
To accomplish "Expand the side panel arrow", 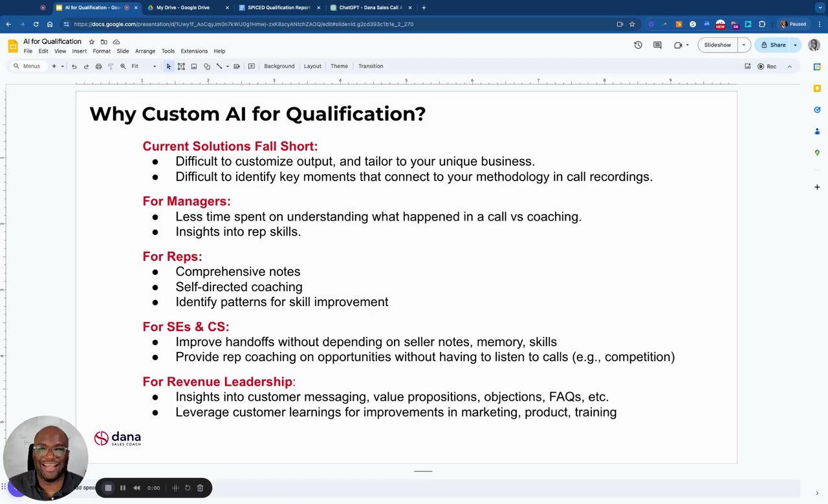I will coord(817,494).
